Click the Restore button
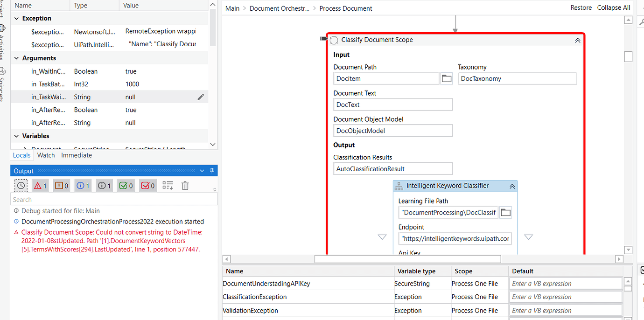The width and height of the screenshot is (644, 320). click(581, 7)
